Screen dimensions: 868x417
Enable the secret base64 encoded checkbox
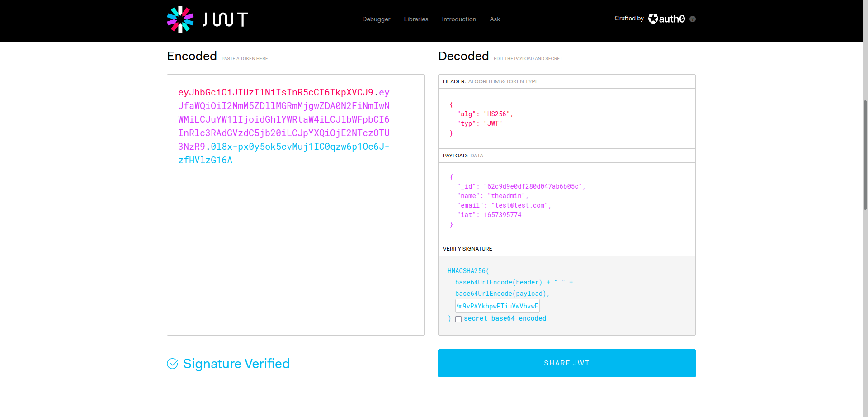[x=458, y=319]
